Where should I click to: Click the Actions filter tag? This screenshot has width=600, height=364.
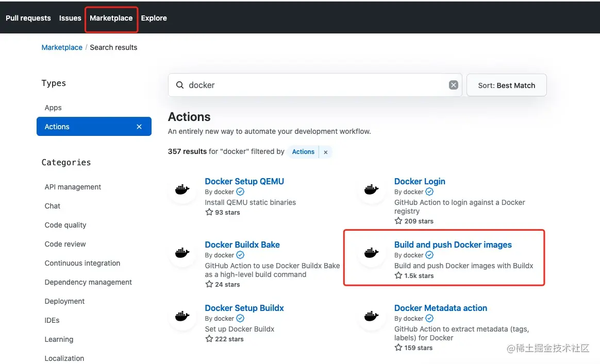[x=303, y=152]
